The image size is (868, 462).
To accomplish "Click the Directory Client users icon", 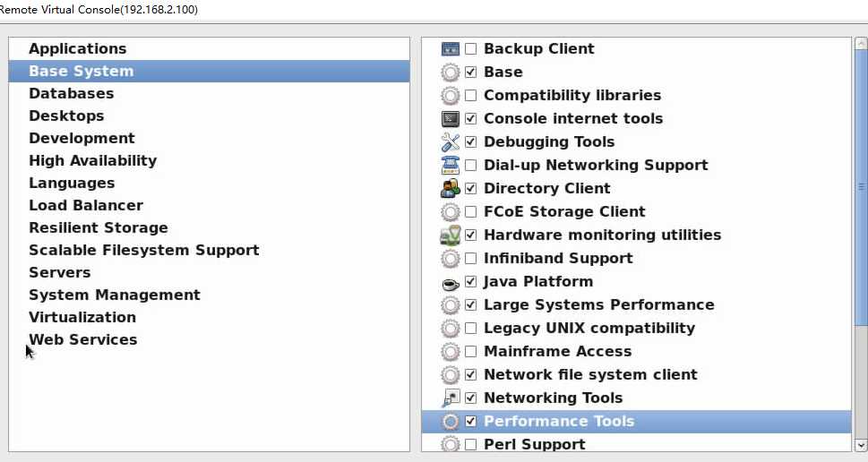I will [x=451, y=189].
